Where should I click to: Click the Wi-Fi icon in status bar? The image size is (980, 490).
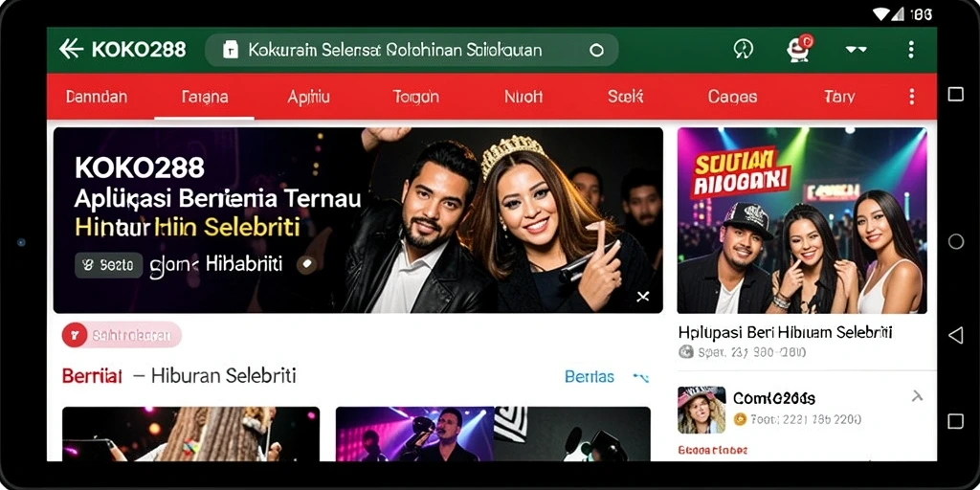[x=881, y=13]
